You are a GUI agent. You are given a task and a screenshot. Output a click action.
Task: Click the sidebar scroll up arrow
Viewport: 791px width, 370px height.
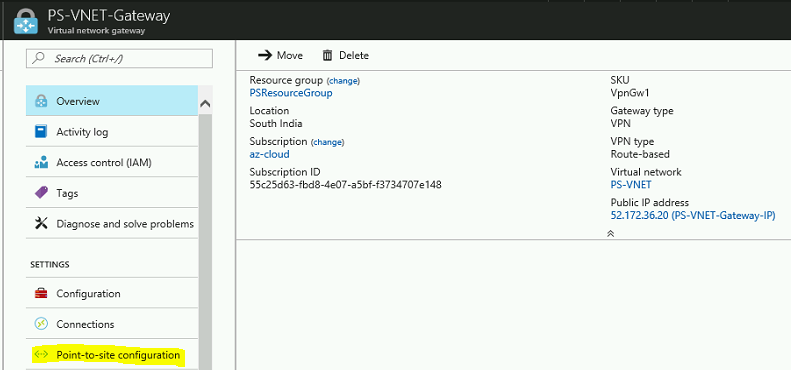(x=205, y=103)
